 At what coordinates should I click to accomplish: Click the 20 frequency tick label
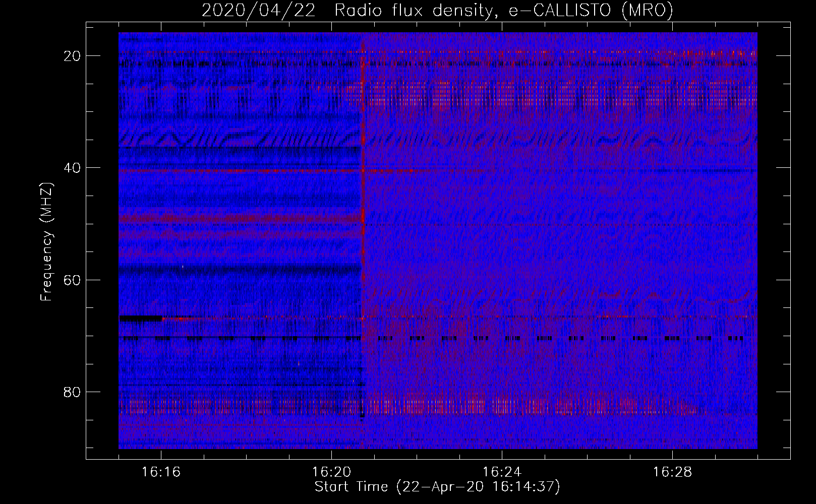pyautogui.click(x=72, y=56)
